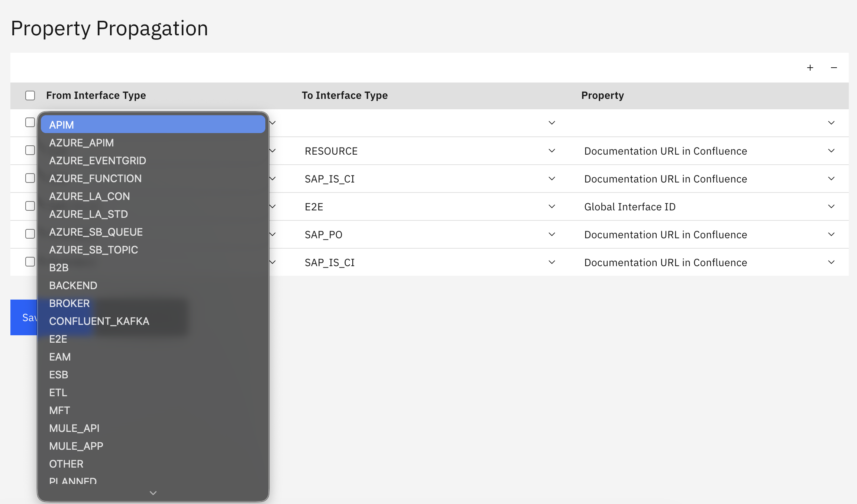Click the plus icon to add a row
857x504 pixels.
point(810,68)
